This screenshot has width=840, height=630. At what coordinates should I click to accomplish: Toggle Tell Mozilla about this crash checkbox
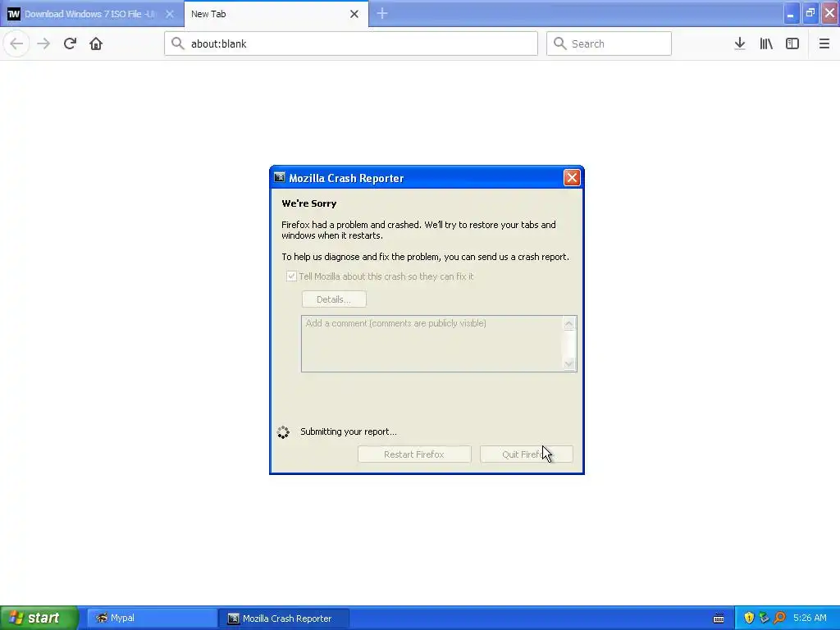(291, 276)
